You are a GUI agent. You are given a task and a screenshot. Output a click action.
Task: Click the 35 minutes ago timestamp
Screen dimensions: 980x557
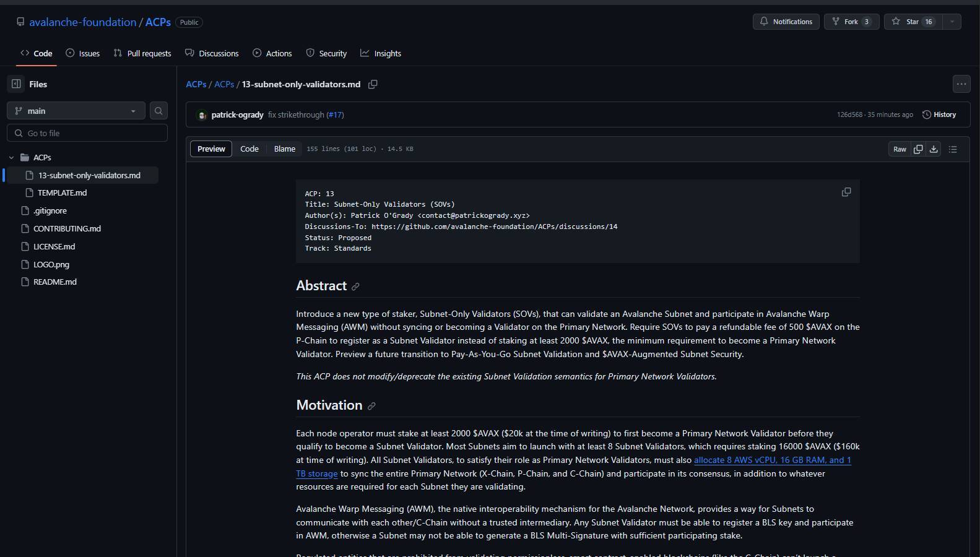click(x=890, y=114)
